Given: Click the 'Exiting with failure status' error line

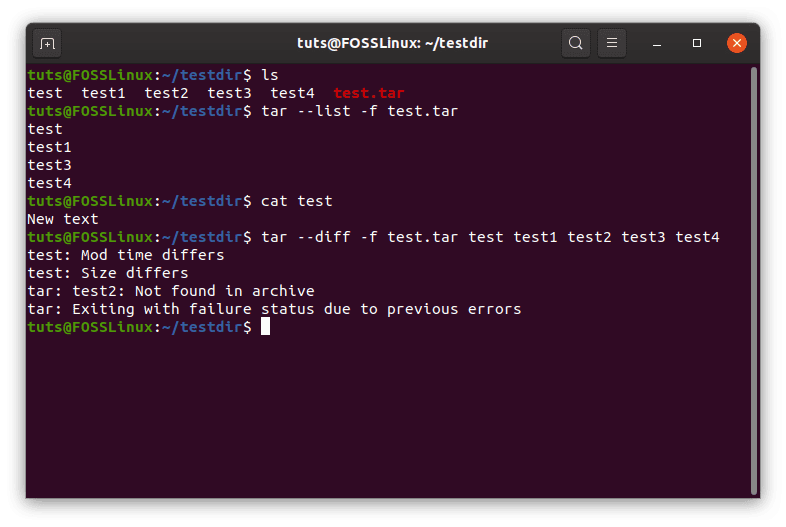Looking at the screenshot, I should pos(274,309).
